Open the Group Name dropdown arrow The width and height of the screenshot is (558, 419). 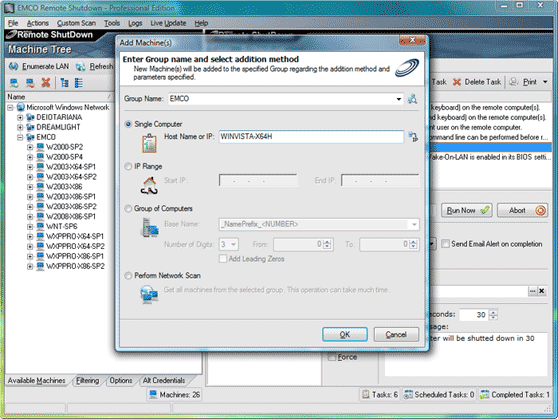point(399,99)
